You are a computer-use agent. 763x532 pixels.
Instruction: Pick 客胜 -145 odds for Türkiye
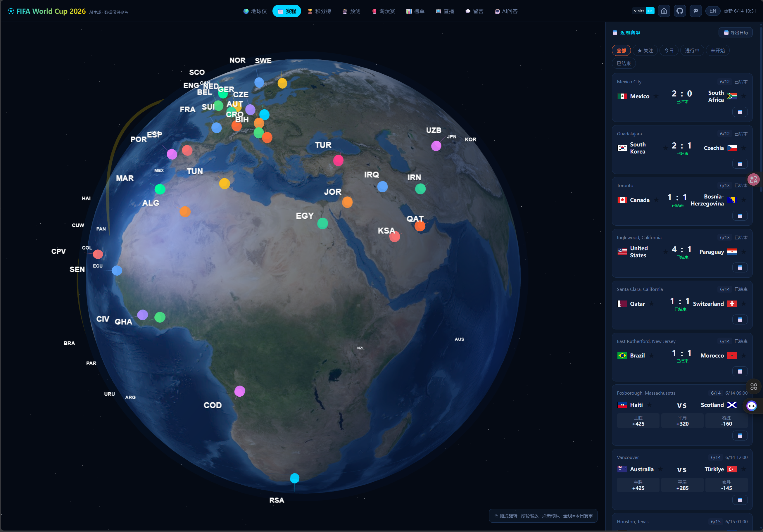(x=726, y=485)
